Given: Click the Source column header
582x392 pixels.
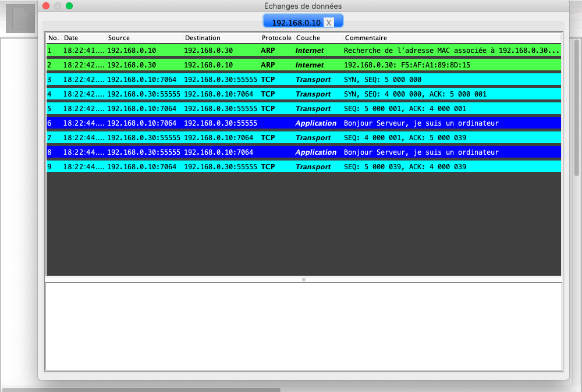Looking at the screenshot, I should (x=144, y=38).
